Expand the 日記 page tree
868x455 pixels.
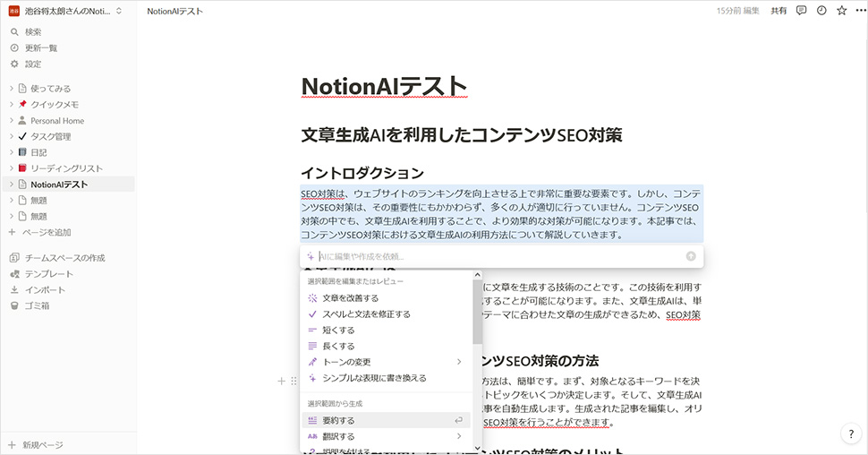(11, 152)
